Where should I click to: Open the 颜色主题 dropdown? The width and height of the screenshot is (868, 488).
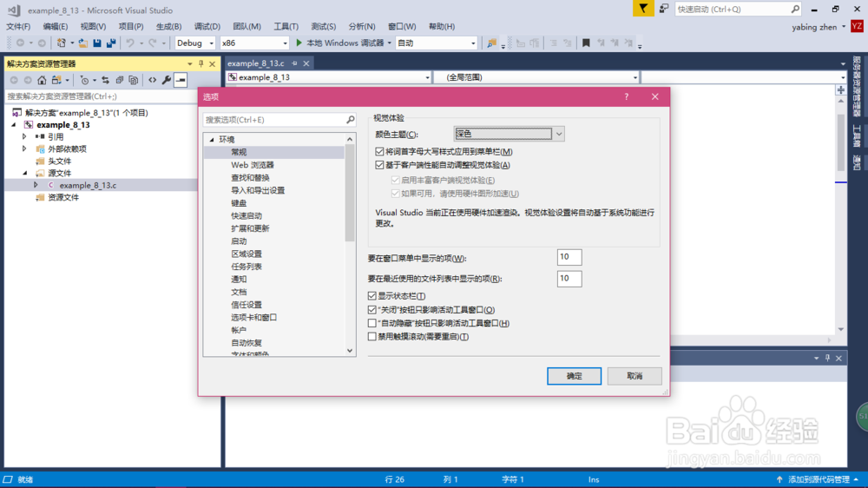(509, 134)
